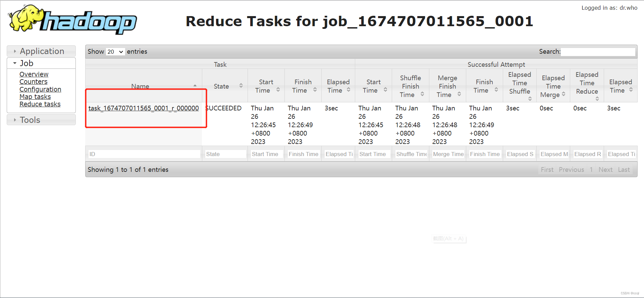
Task: Select page 1 in pagination
Action: (591, 170)
